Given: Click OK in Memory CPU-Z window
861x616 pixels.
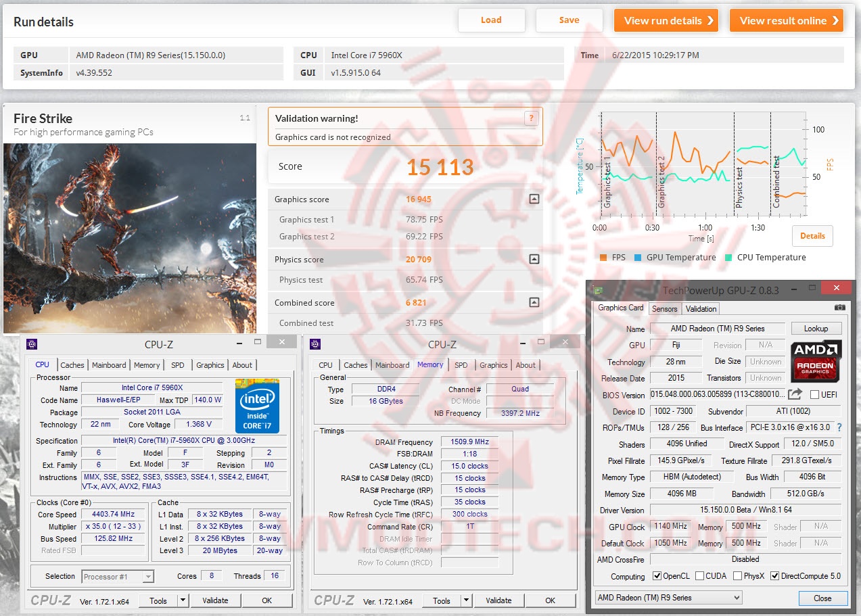Looking at the screenshot, I should 551,600.
